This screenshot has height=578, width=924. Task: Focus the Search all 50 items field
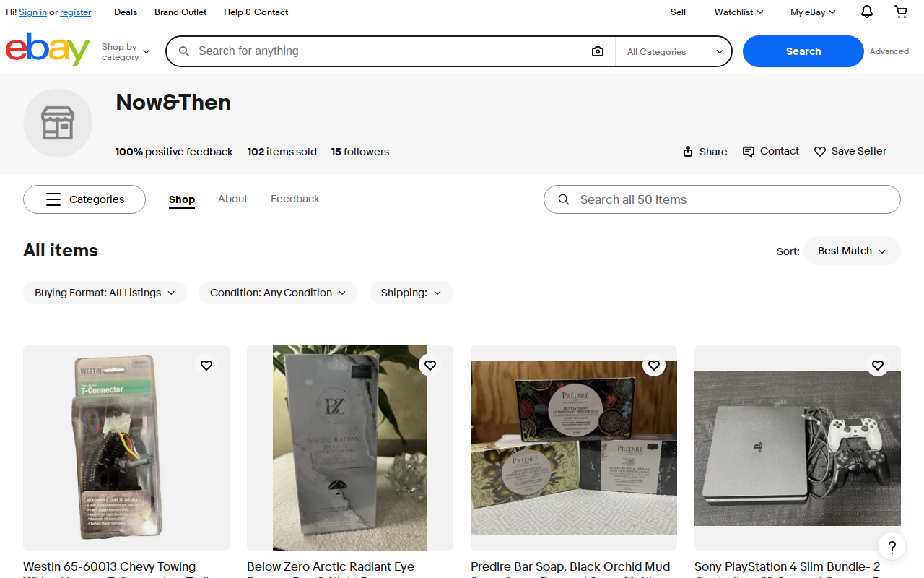(x=722, y=199)
